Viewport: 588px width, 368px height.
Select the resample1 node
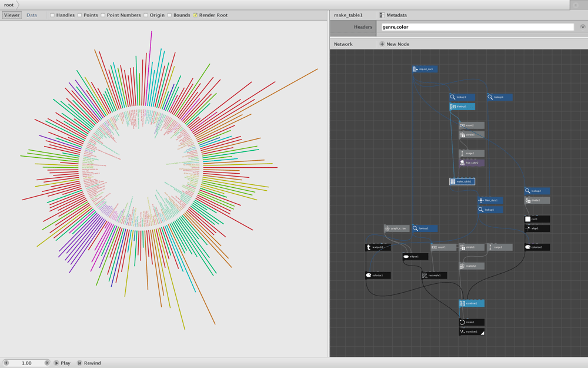point(434,275)
